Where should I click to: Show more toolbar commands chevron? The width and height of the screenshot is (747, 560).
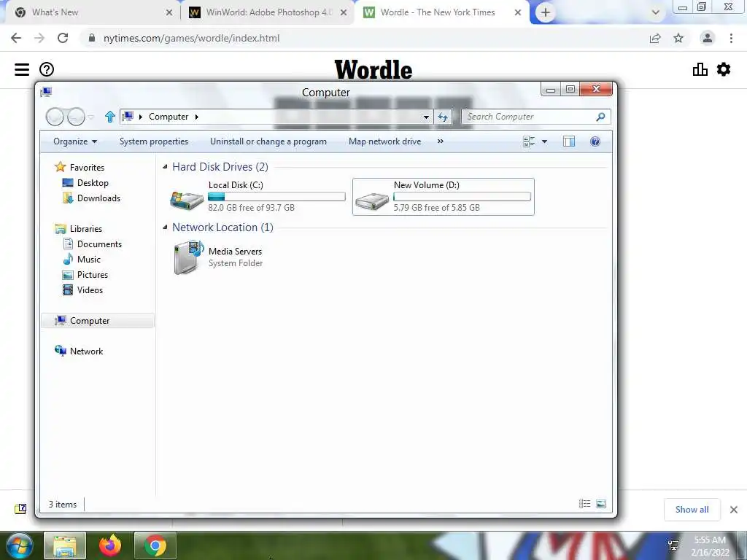pos(440,141)
